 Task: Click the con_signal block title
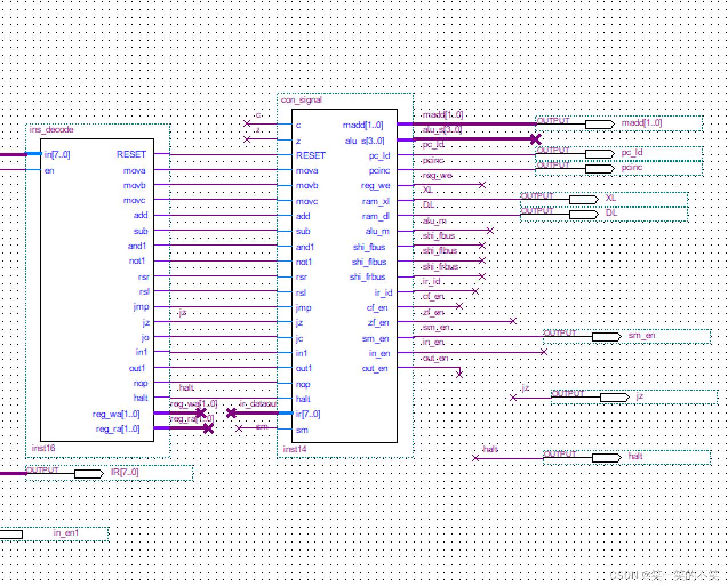click(x=301, y=100)
